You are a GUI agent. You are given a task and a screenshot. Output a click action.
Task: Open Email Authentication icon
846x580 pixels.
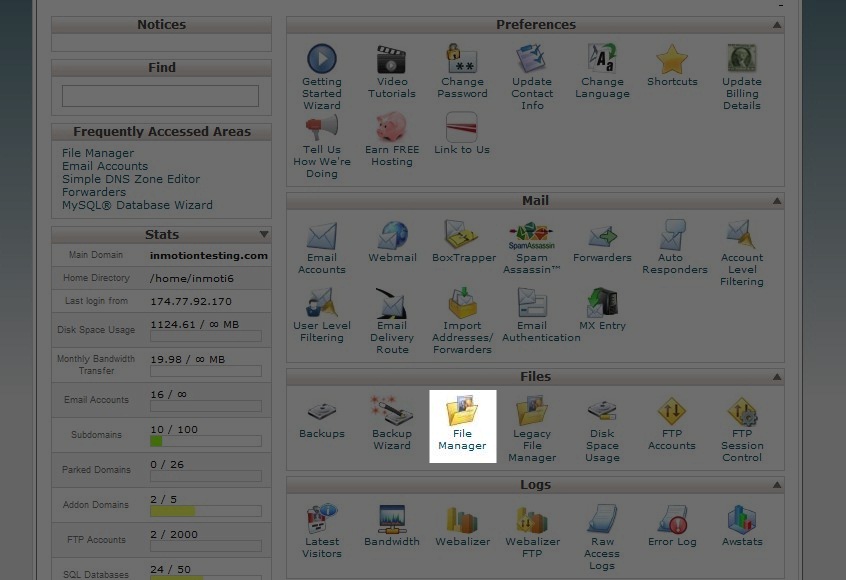coord(532,303)
